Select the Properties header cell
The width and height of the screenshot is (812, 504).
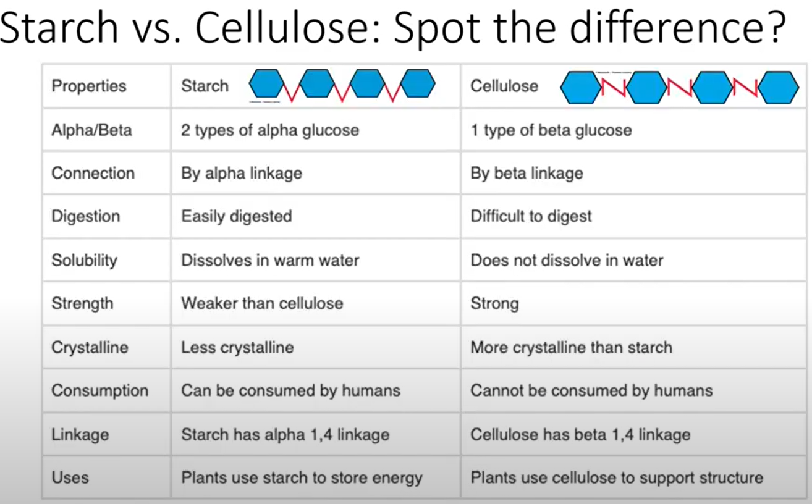click(107, 86)
